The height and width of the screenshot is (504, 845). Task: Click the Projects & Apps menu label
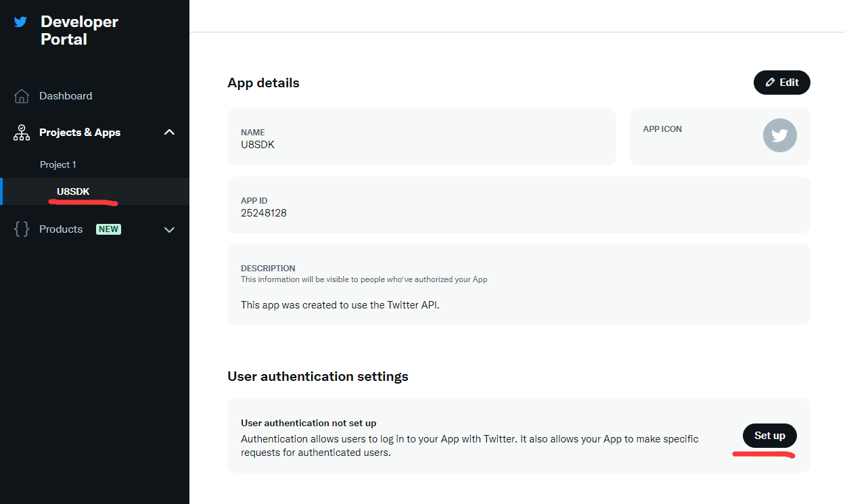point(80,133)
